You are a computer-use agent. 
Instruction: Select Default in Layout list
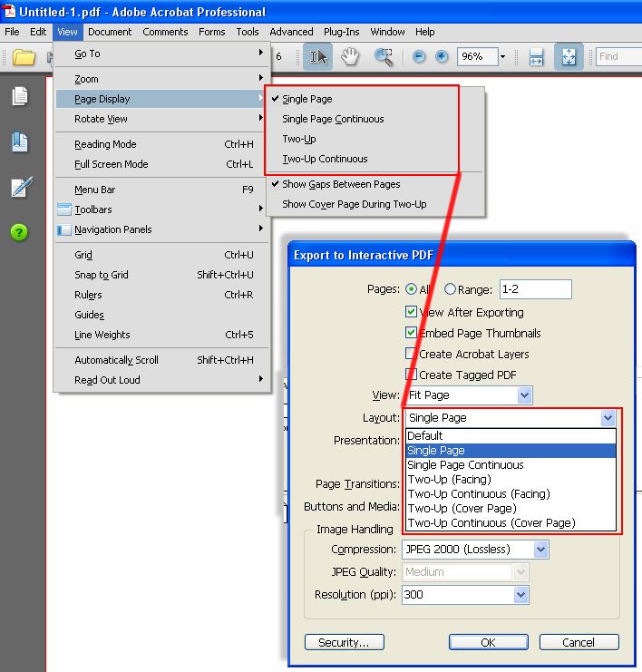pyautogui.click(x=511, y=436)
